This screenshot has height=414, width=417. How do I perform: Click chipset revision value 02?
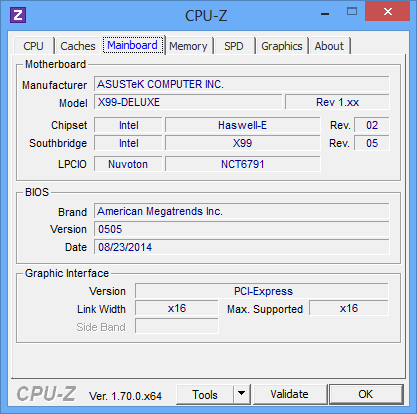click(372, 125)
